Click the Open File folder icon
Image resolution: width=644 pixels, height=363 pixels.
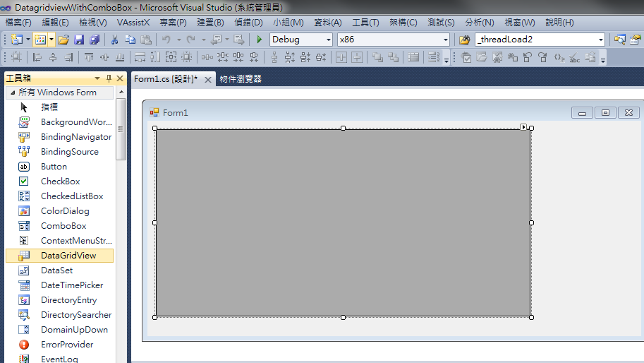63,40
